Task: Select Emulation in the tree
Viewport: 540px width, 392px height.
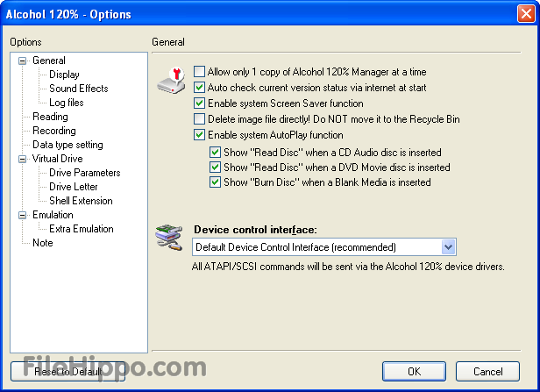Action: (53, 215)
